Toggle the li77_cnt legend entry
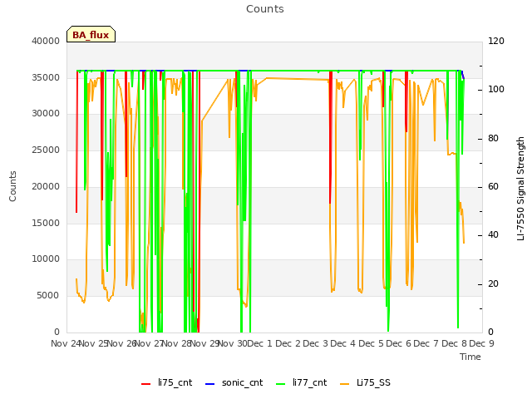 tap(301, 382)
